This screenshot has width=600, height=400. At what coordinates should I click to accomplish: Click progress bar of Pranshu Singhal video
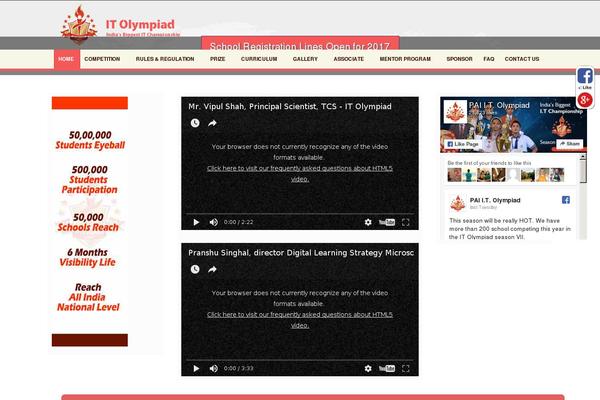[300, 360]
